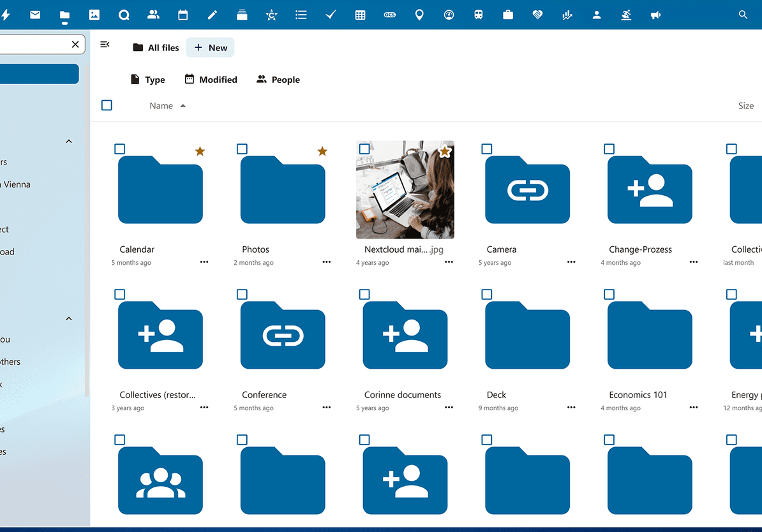This screenshot has height=532, width=762.
Task: Open the dashboard gauge app icon
Action: [449, 15]
